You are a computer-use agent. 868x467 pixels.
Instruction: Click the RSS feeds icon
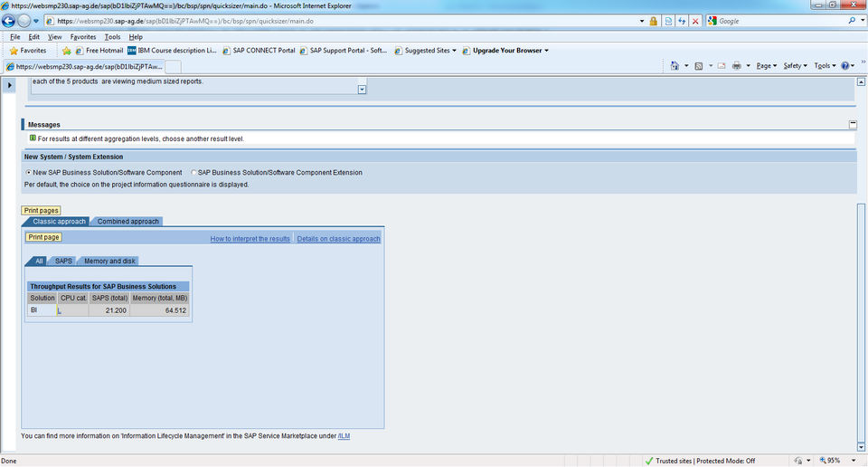[699, 66]
